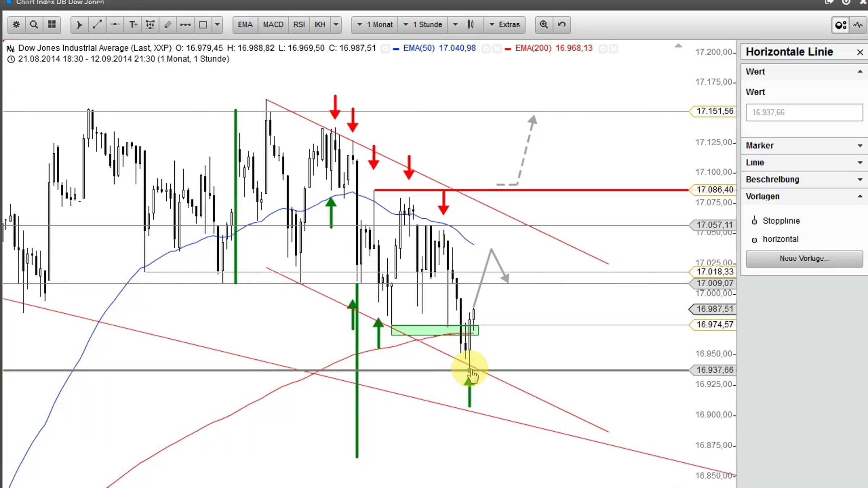Open the more indicators dropdown arrow
This screenshot has width=868, height=488.
click(x=336, y=25)
